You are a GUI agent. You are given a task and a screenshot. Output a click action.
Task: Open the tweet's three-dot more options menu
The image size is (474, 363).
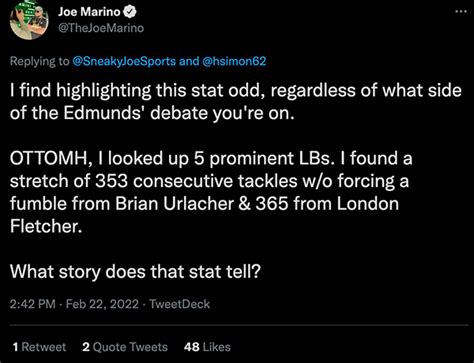pyautogui.click(x=461, y=12)
